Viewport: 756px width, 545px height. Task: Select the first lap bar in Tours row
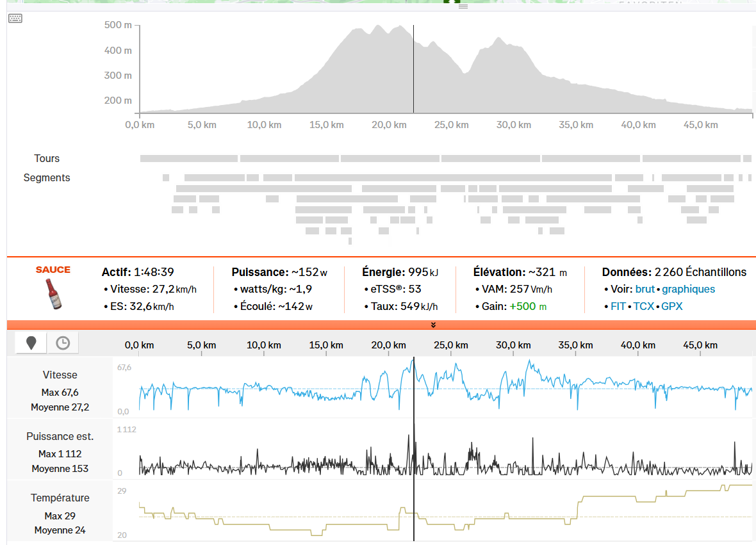[x=189, y=158]
